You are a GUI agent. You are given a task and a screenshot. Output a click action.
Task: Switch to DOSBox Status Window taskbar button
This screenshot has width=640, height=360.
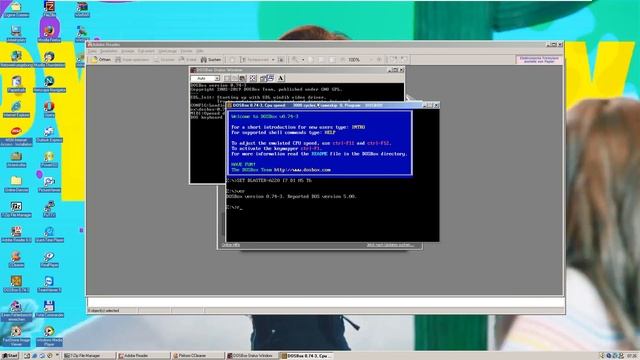pos(251,356)
